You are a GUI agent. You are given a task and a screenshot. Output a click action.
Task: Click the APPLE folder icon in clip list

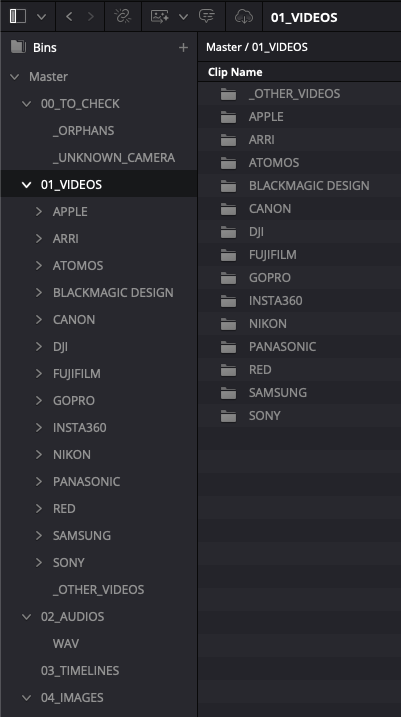(229, 117)
